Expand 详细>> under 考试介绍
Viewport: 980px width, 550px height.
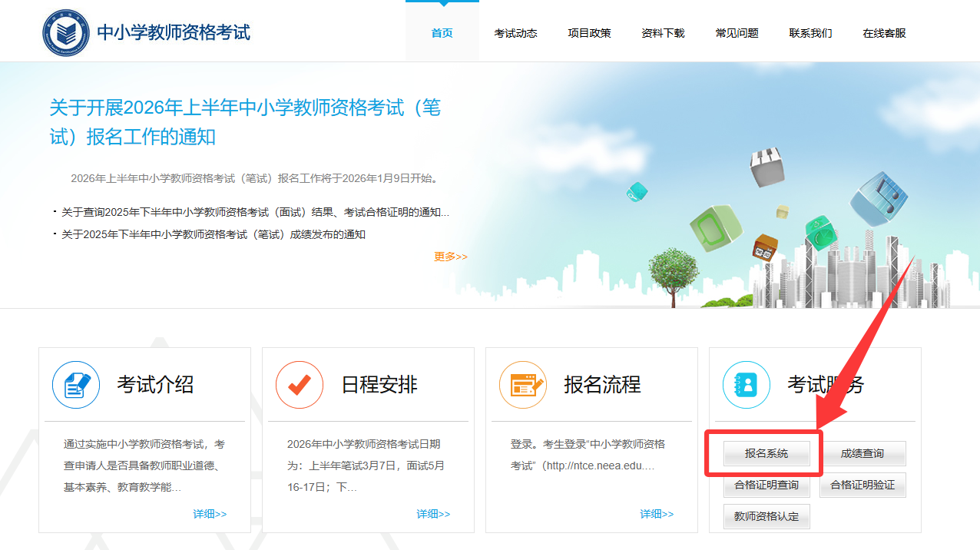tap(210, 514)
